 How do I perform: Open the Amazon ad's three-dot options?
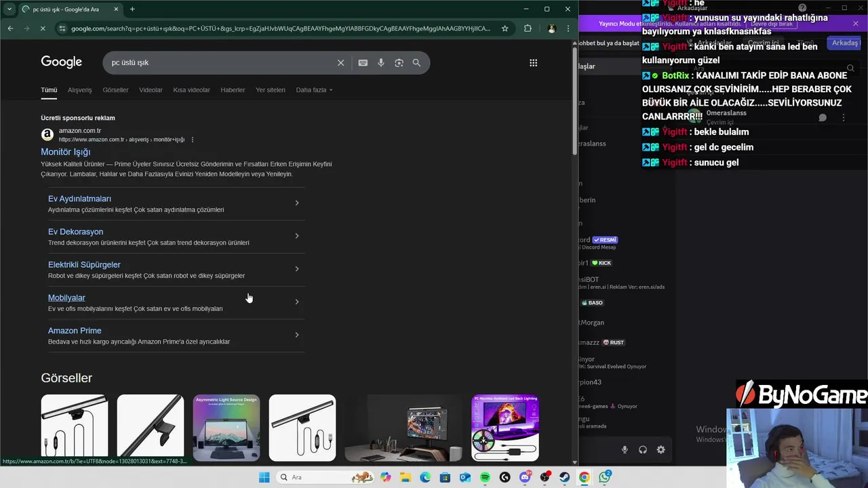tap(193, 140)
